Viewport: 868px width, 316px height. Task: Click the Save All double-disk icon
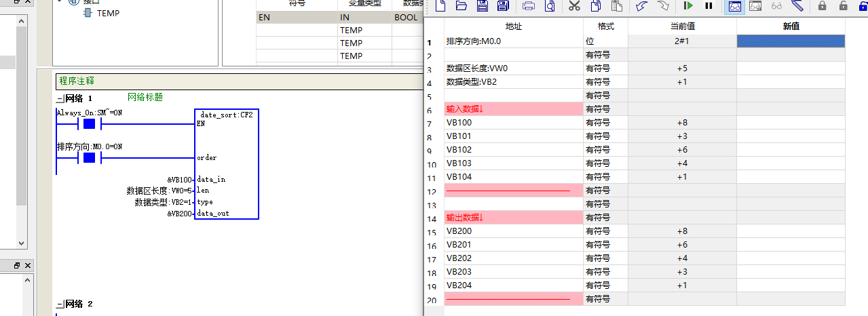(x=503, y=6)
